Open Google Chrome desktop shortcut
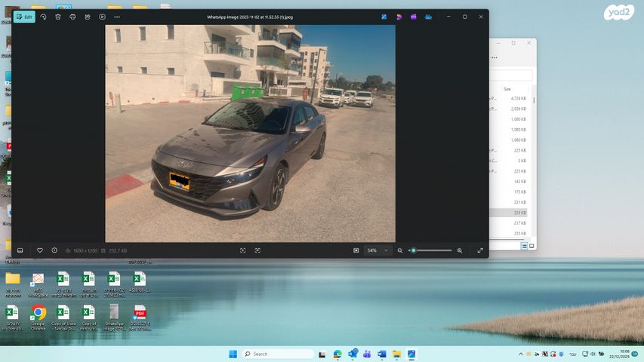644x362 pixels. pyautogui.click(x=38, y=313)
